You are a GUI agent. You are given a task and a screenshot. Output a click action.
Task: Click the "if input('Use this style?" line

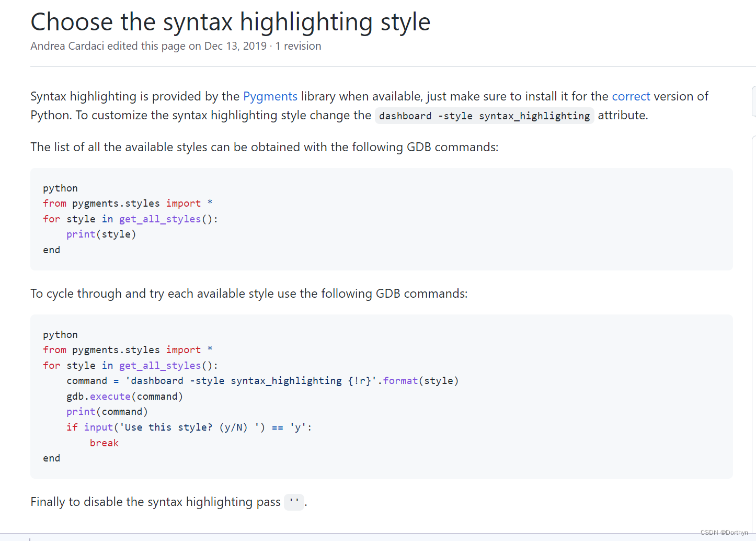pos(189,427)
